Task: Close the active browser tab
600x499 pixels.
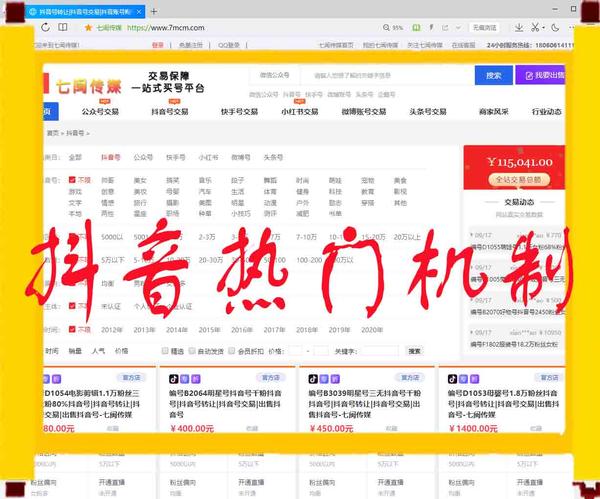Action: pyautogui.click(x=139, y=12)
